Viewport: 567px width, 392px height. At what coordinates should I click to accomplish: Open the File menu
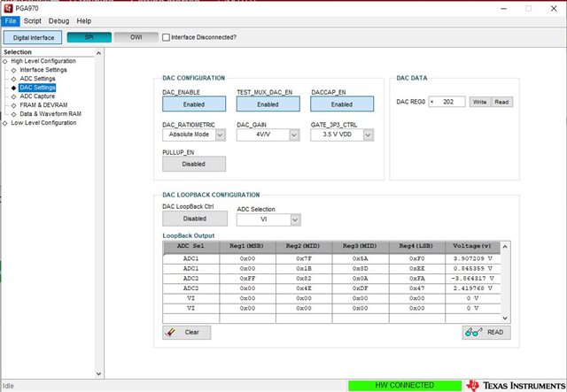pos(11,21)
